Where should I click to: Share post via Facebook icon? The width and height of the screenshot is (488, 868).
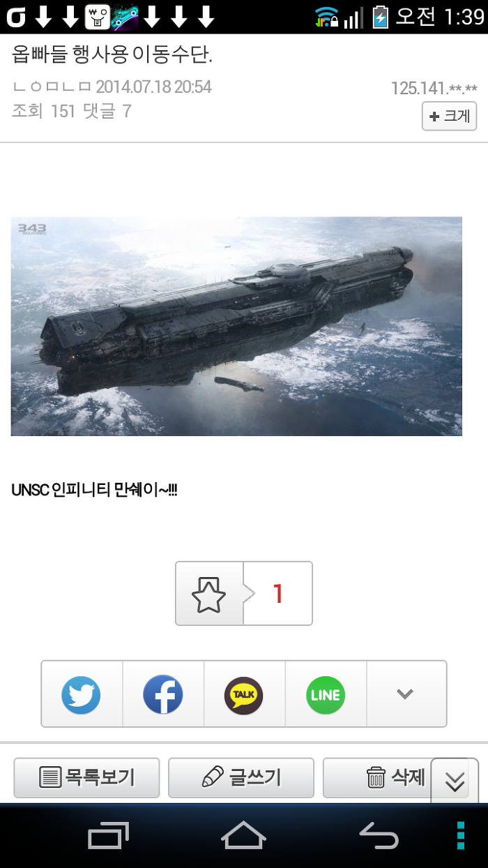coord(163,694)
